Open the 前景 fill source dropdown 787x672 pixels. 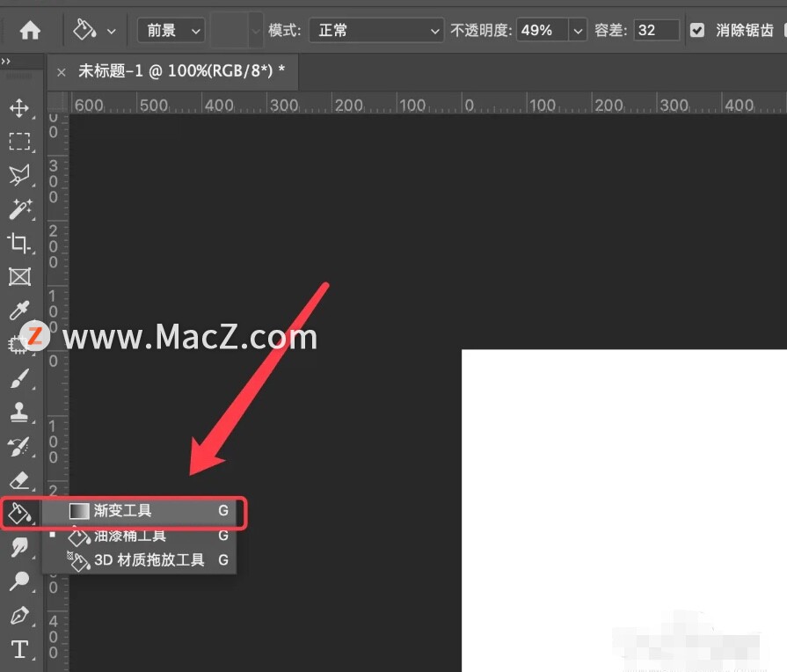click(171, 31)
